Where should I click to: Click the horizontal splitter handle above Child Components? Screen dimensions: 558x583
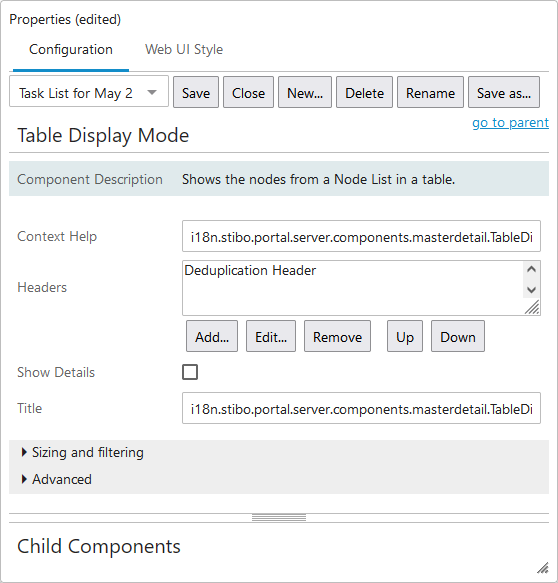279,518
